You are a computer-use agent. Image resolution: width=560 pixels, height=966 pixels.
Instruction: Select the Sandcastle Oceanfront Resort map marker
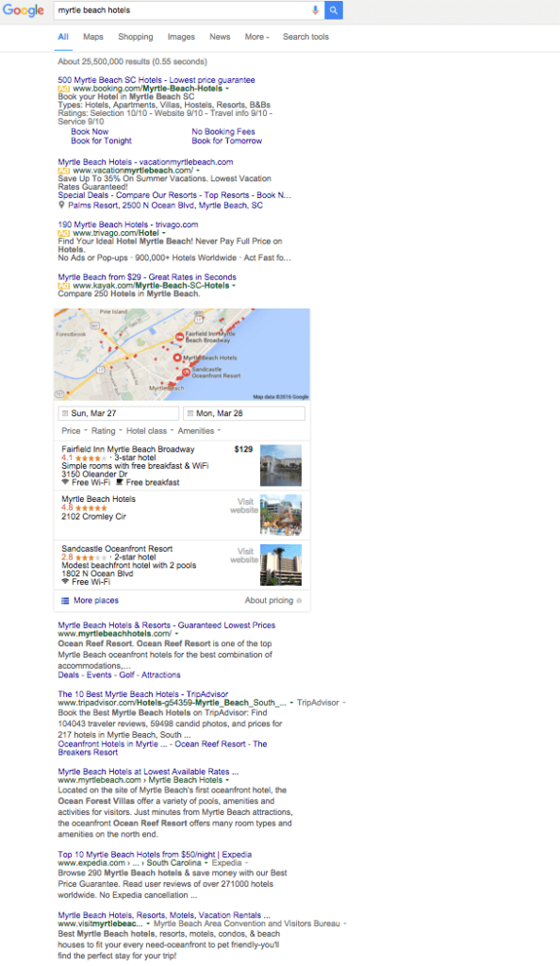click(x=186, y=372)
